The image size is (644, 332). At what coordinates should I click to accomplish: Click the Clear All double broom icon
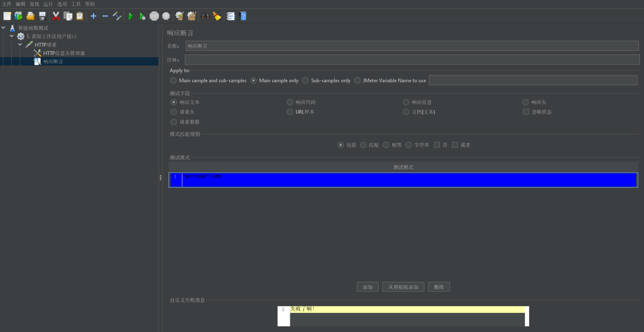tap(192, 16)
